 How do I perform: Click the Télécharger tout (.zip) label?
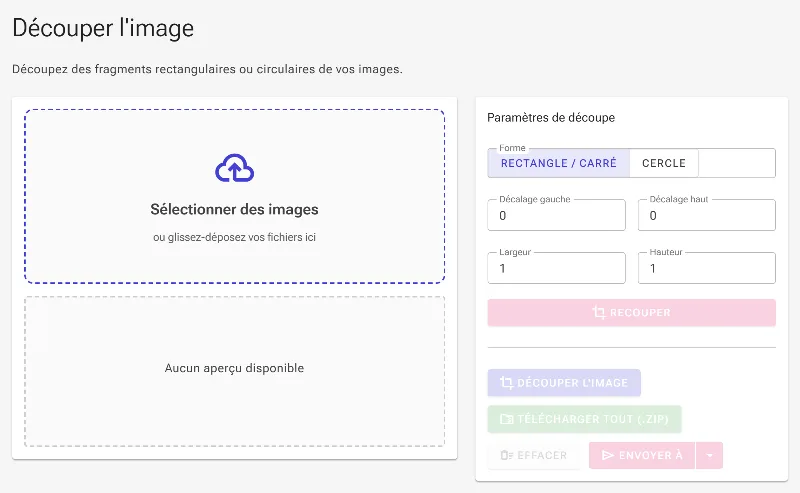[593, 419]
